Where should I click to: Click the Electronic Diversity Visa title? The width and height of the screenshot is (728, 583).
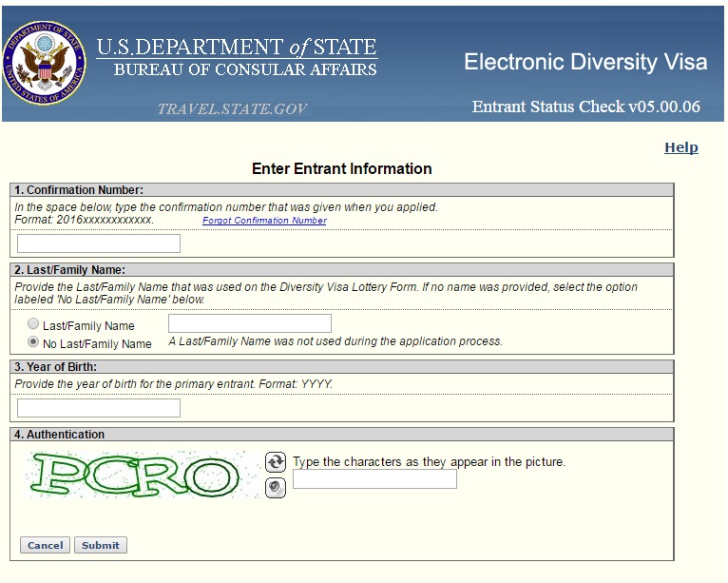(585, 63)
